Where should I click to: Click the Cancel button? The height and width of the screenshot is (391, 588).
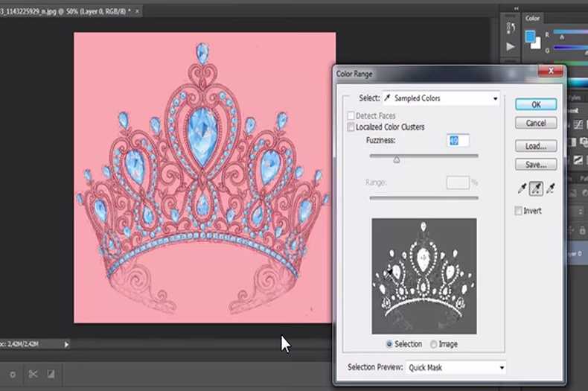click(x=536, y=123)
